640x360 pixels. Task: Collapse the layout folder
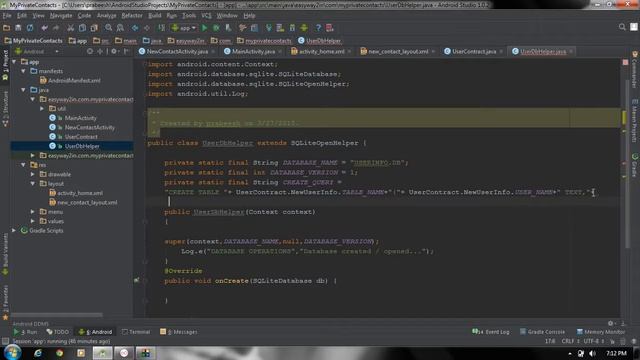click(33, 184)
